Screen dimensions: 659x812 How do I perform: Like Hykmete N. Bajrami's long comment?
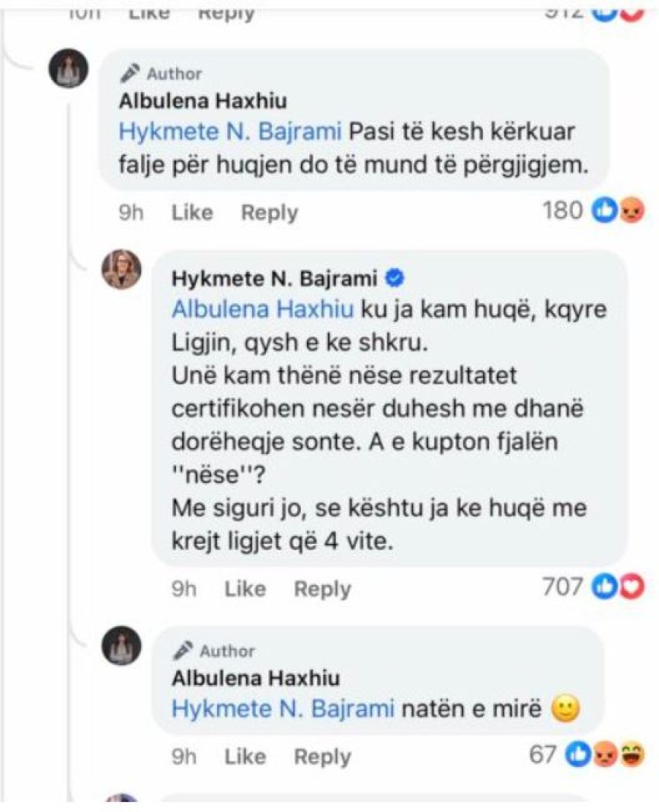(x=245, y=589)
